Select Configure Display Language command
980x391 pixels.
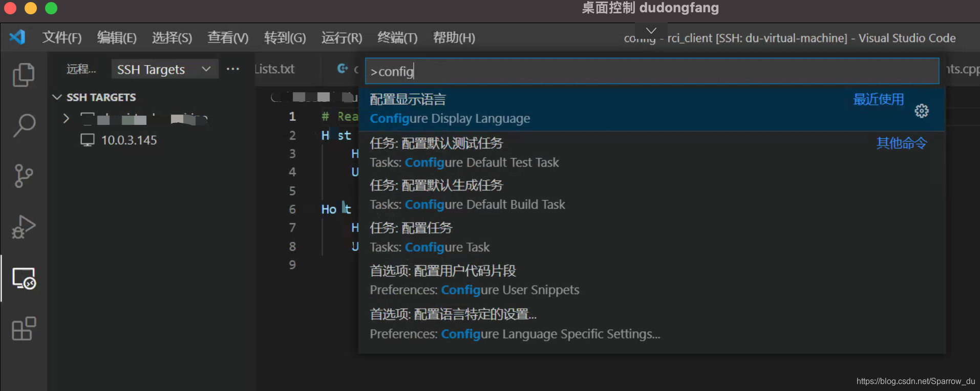pos(652,110)
